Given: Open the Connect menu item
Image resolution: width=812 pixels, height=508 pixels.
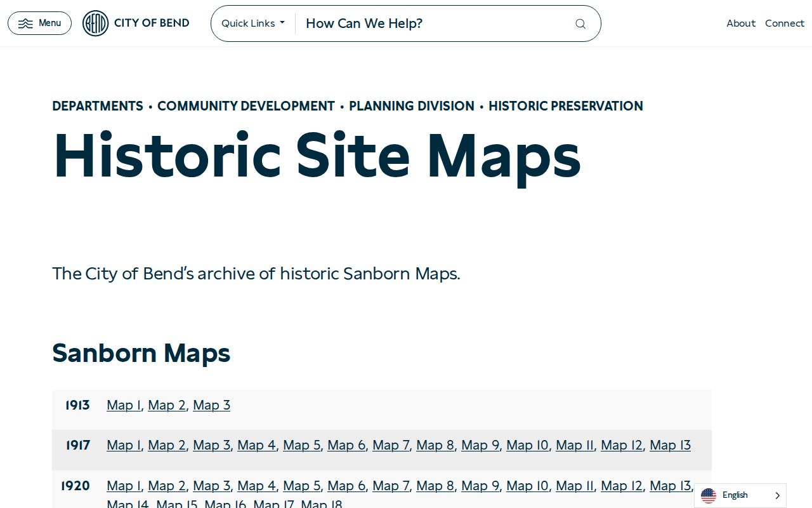Looking at the screenshot, I should [x=785, y=23].
